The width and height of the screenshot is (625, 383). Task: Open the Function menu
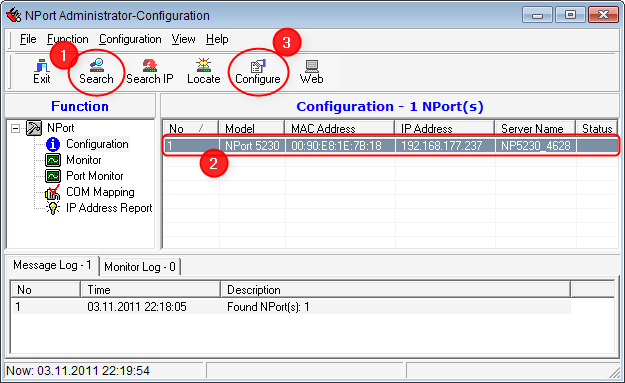(67, 39)
